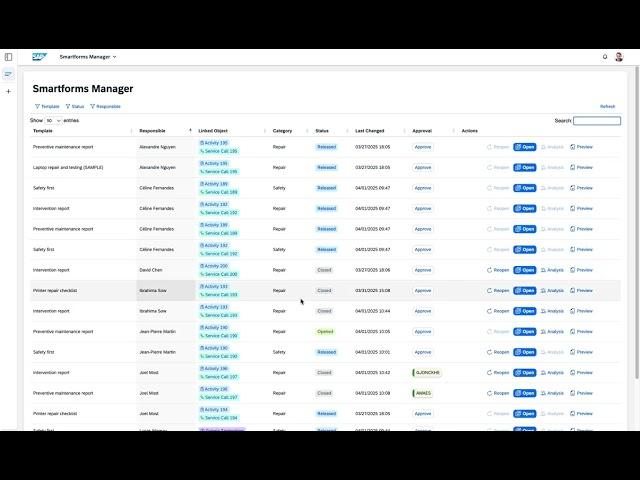Preview Jean-Pierre Martin's Safety first form

point(581,352)
